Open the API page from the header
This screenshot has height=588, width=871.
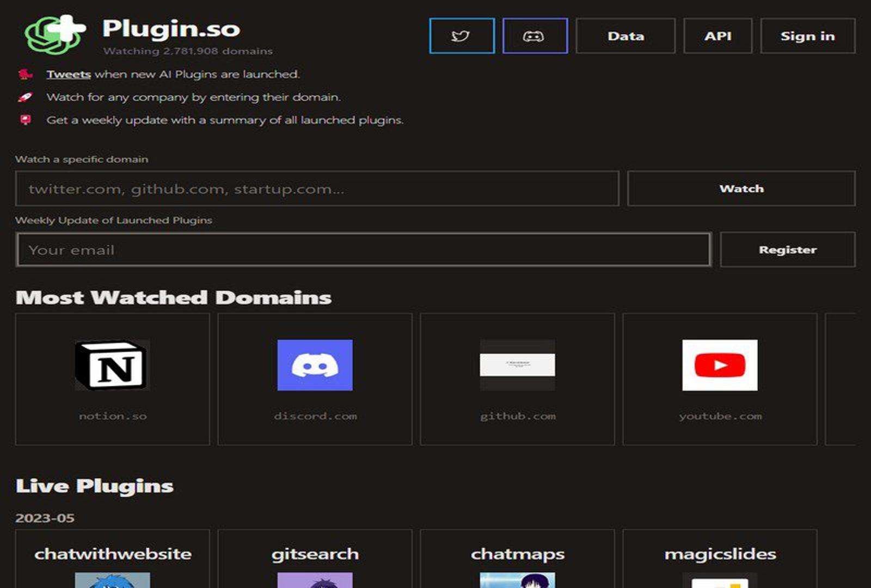coord(718,35)
